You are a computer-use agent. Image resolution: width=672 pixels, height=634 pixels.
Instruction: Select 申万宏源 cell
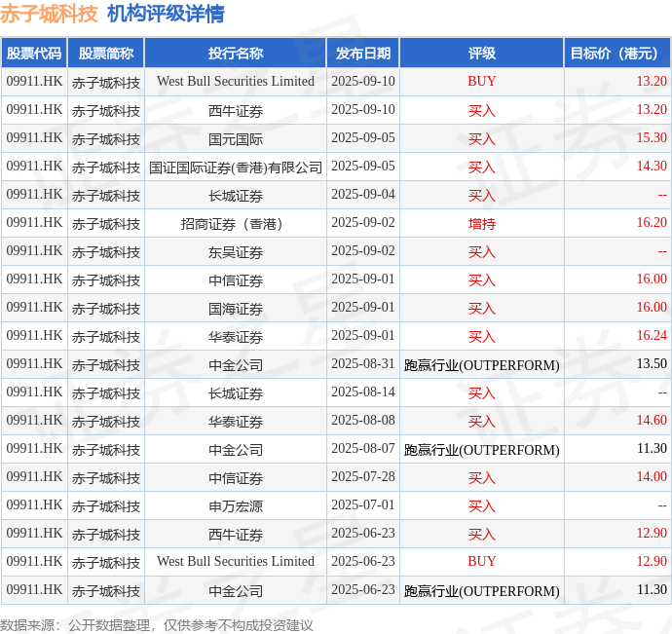pos(236,506)
